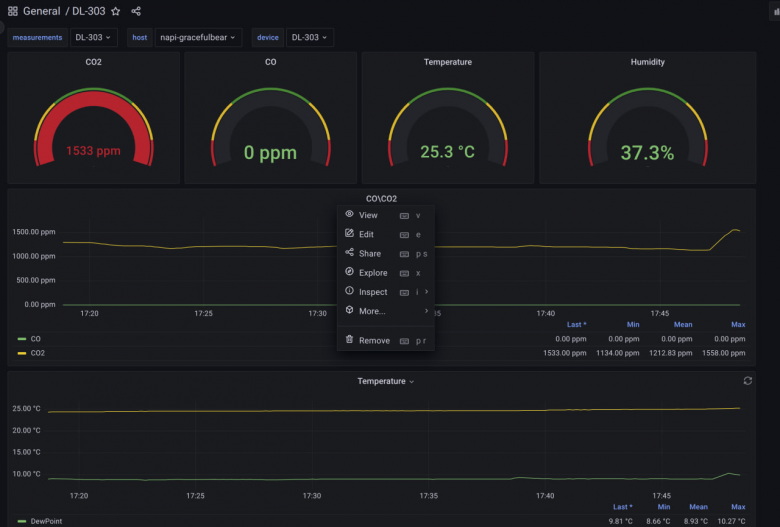Toggle CO series in the legend
Screen dimensions: 780x527
pyautogui.click(x=35, y=339)
